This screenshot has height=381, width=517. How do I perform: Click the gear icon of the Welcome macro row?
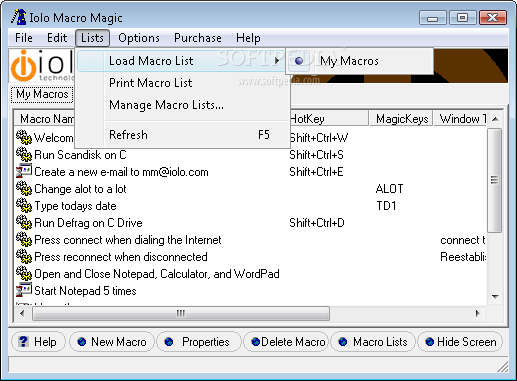click(24, 137)
